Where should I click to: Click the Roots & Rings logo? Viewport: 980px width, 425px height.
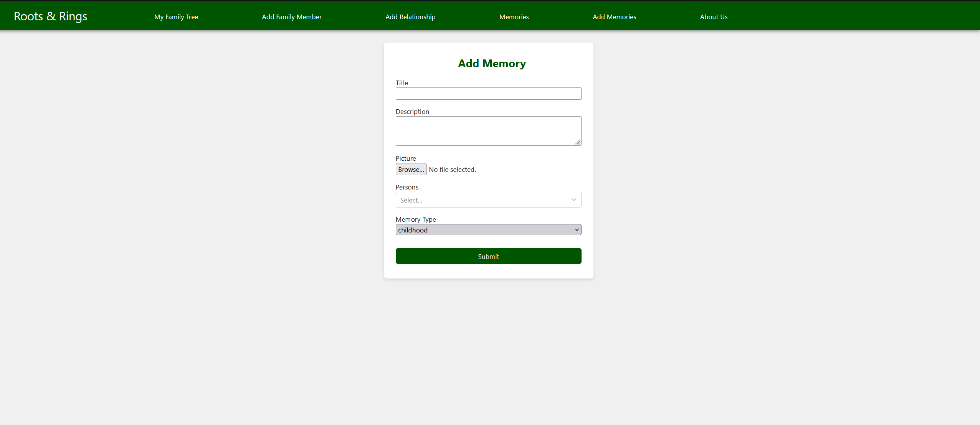(50, 16)
